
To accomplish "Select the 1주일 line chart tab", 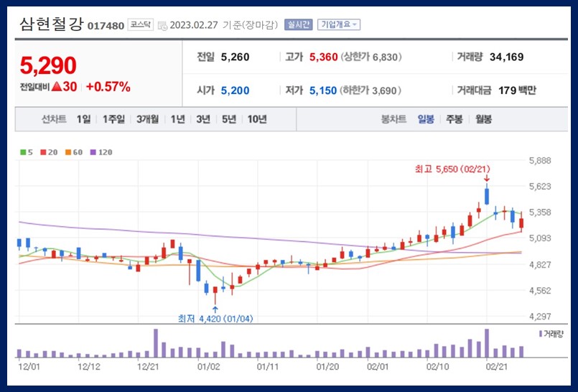I will pyautogui.click(x=113, y=119).
